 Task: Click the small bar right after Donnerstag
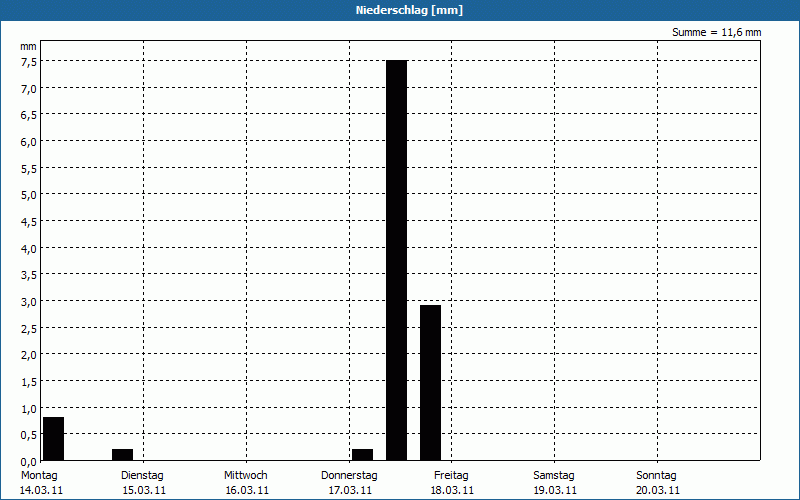point(362,455)
